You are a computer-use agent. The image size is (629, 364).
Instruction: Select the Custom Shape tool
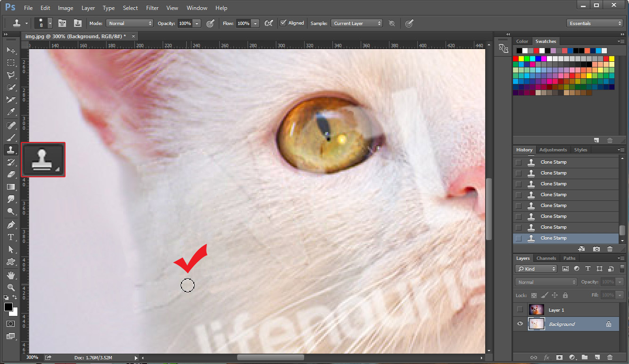pos(11,262)
